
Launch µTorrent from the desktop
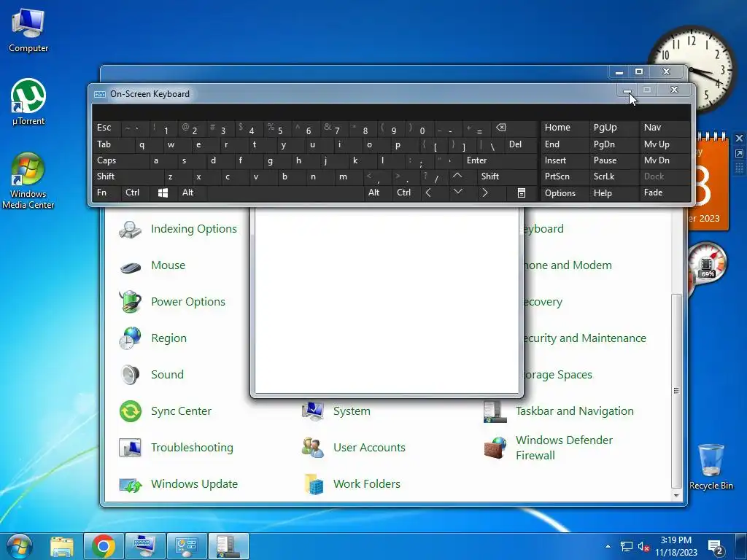(28, 102)
